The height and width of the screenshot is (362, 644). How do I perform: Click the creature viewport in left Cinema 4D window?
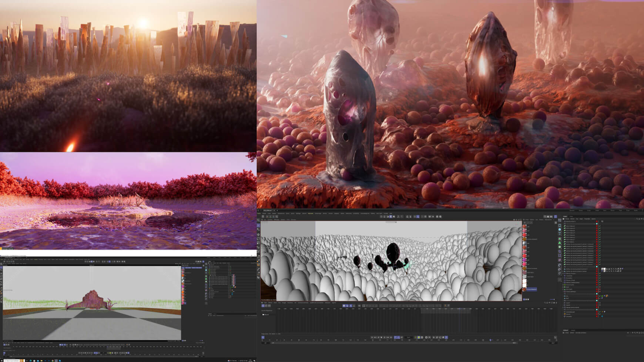click(92, 302)
